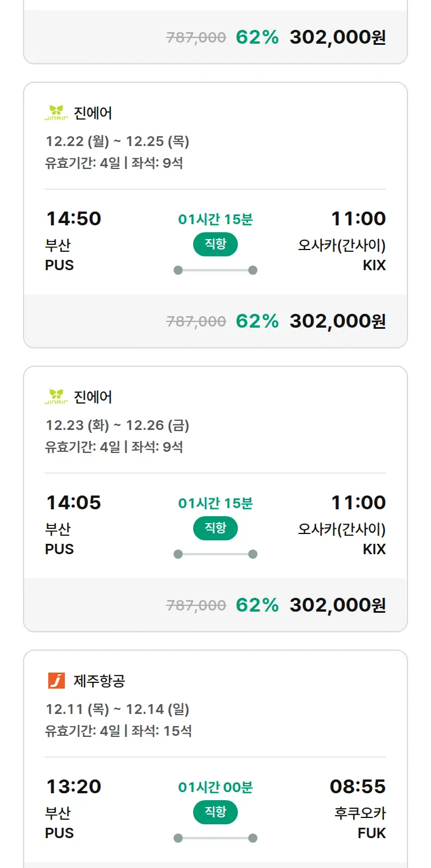Tap the 14:50 departure time
The image size is (431, 868).
click(74, 219)
